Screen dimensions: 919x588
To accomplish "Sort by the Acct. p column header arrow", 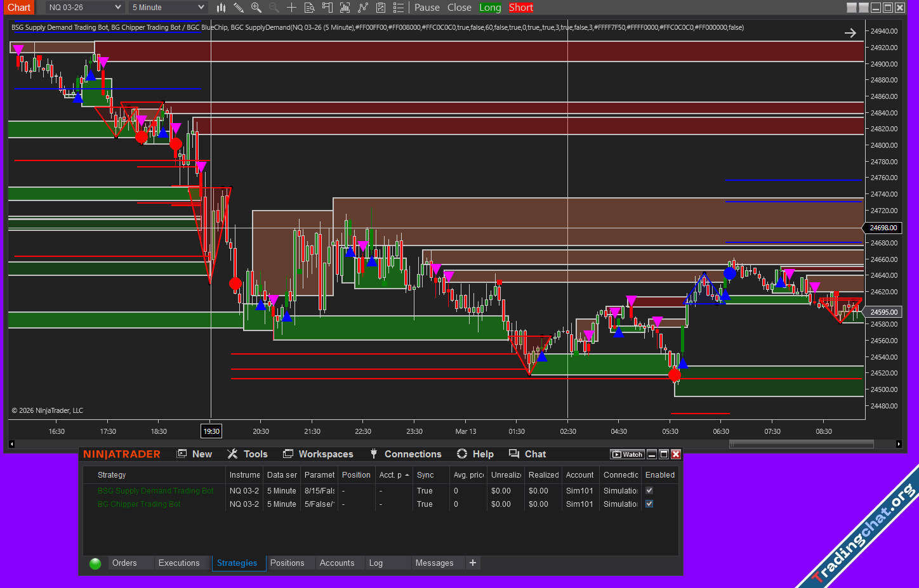I will coord(407,475).
